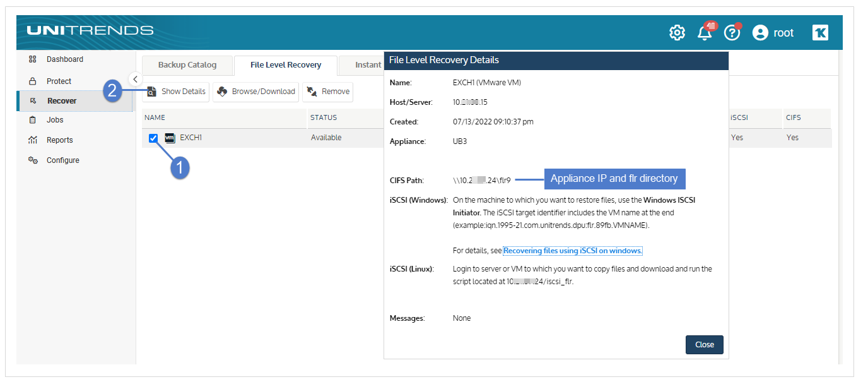Screen dimensions: 868x389
Task: Click the Browse/Download button
Action: click(x=255, y=92)
